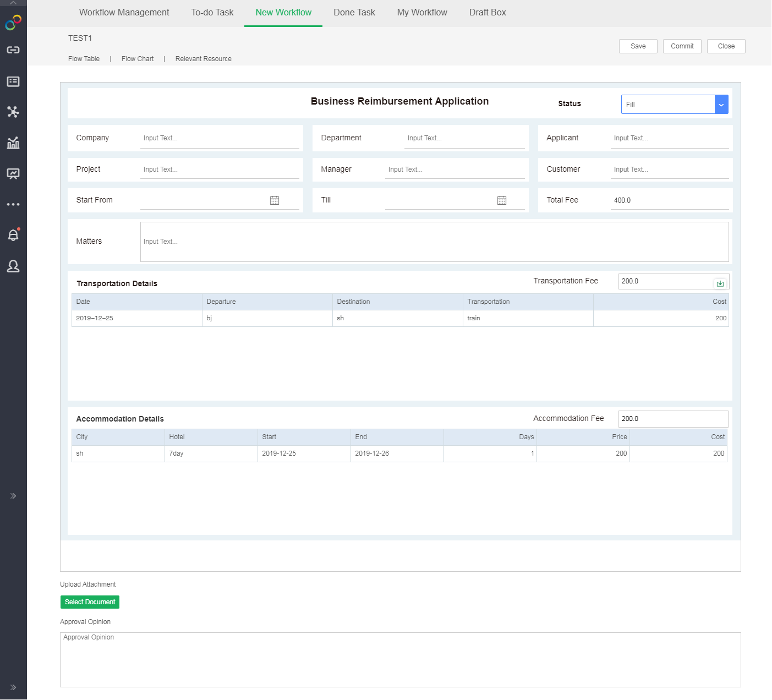Select the transportation Cost cell 200

(x=661, y=319)
